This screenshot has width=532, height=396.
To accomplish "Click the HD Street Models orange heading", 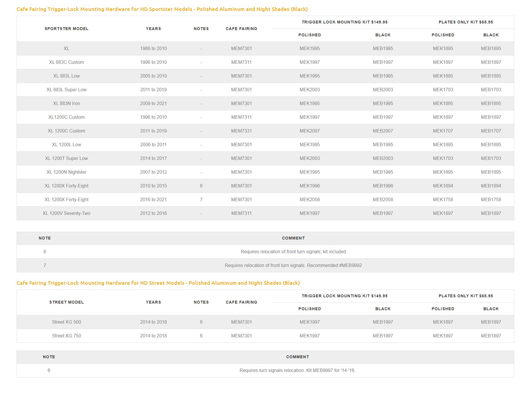I will tap(158, 283).
